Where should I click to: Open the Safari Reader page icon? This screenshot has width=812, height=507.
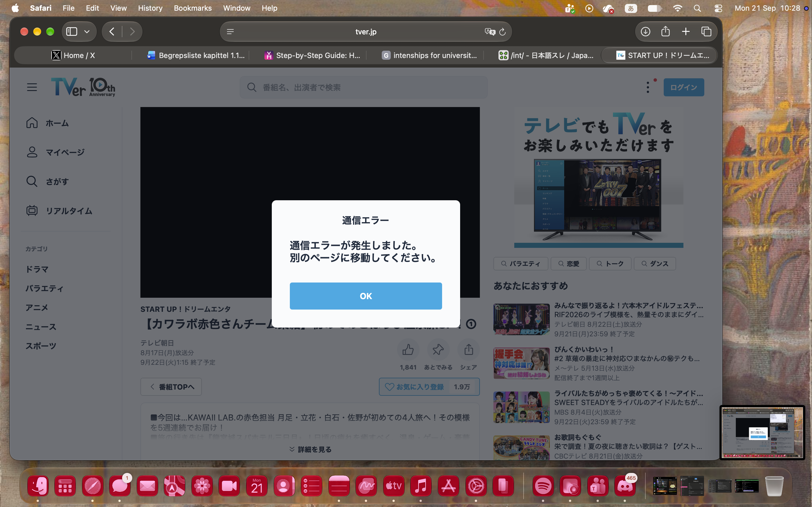point(230,32)
